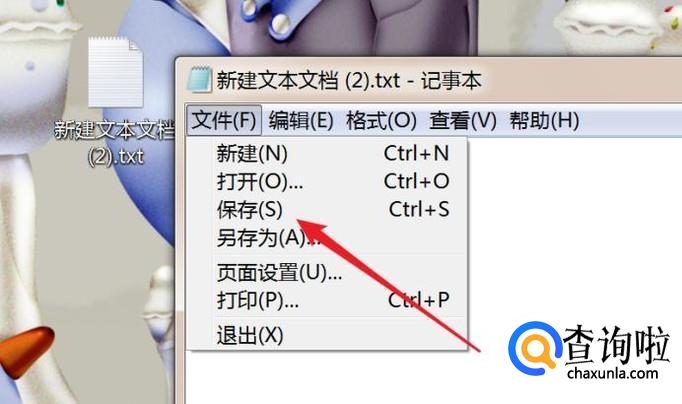The height and width of the screenshot is (404, 682).
Task: Click the Notepad icon in title bar
Action: (200, 79)
